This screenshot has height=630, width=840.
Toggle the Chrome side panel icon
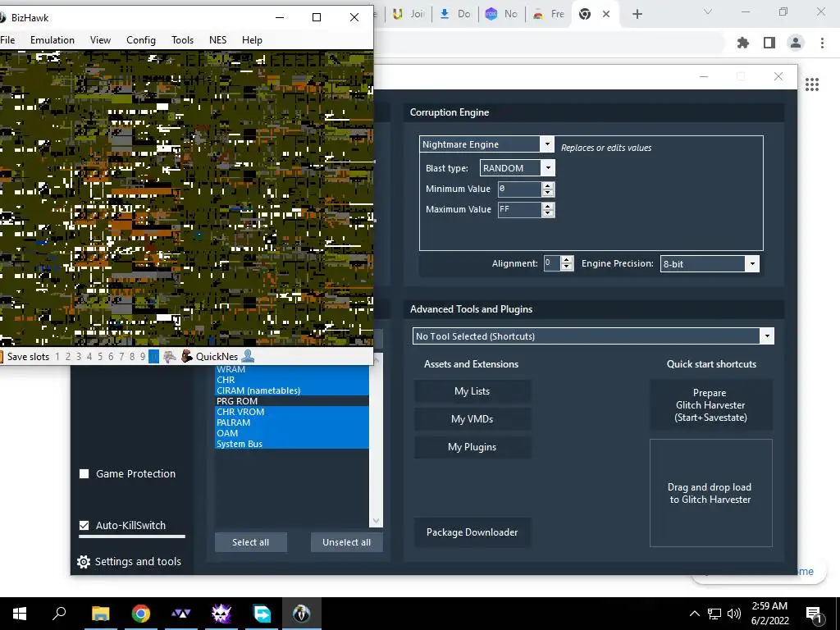769,43
